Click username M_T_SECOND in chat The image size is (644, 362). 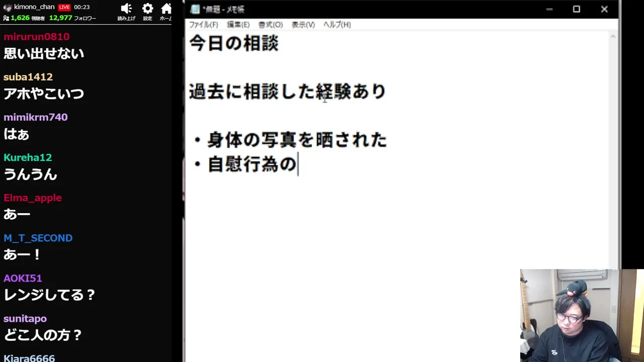[x=38, y=238]
